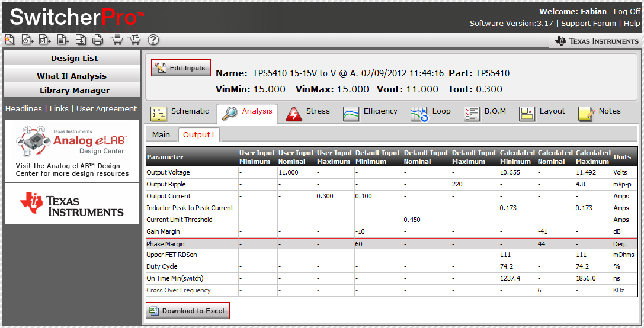This screenshot has height=328, width=644.
Task: Click the printer icon
Action: (x=98, y=40)
